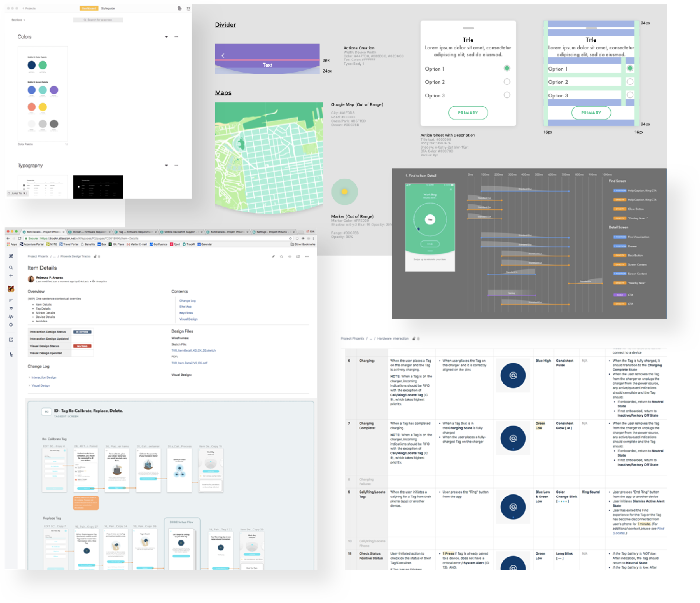
Task: Click the space shortcuts icon in Confluence sidebar
Action: point(11,340)
